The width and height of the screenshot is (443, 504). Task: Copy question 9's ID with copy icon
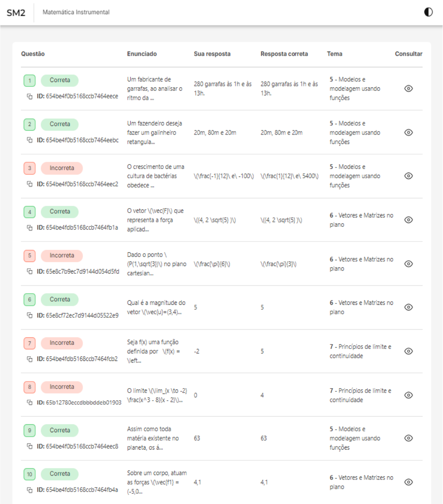30,447
